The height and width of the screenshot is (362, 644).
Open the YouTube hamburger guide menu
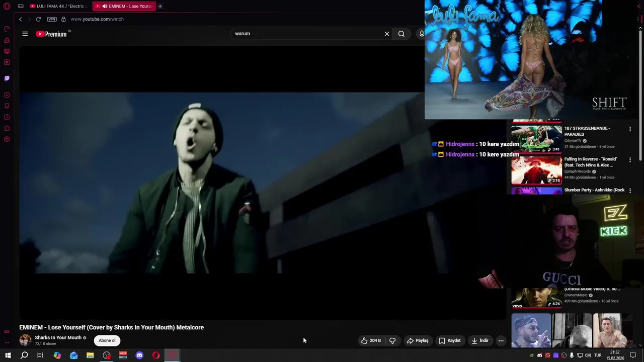point(25,34)
